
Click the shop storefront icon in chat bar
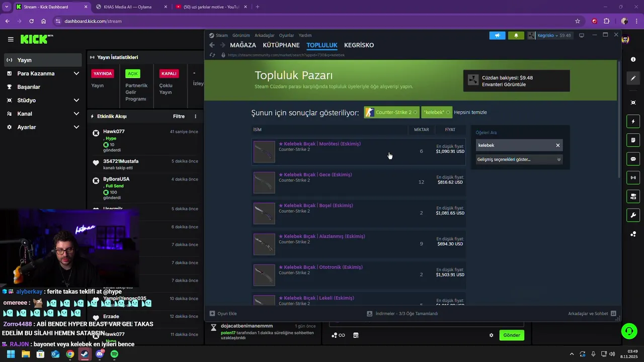356,335
